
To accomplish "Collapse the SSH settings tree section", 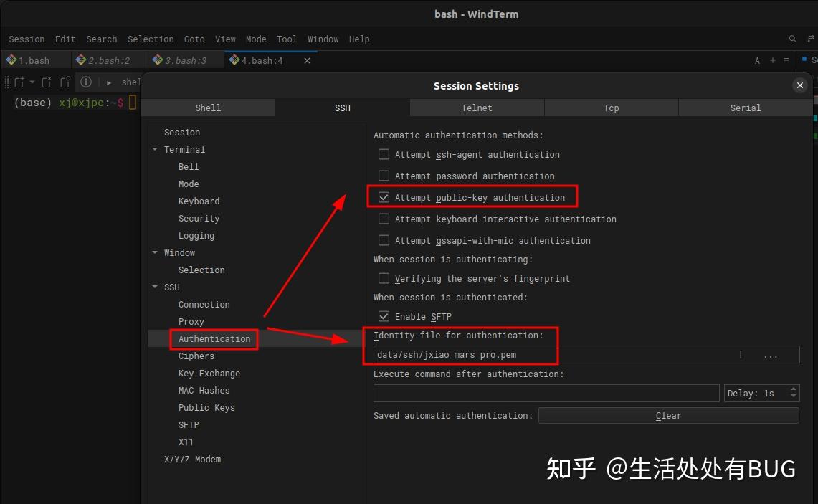I will pos(155,287).
